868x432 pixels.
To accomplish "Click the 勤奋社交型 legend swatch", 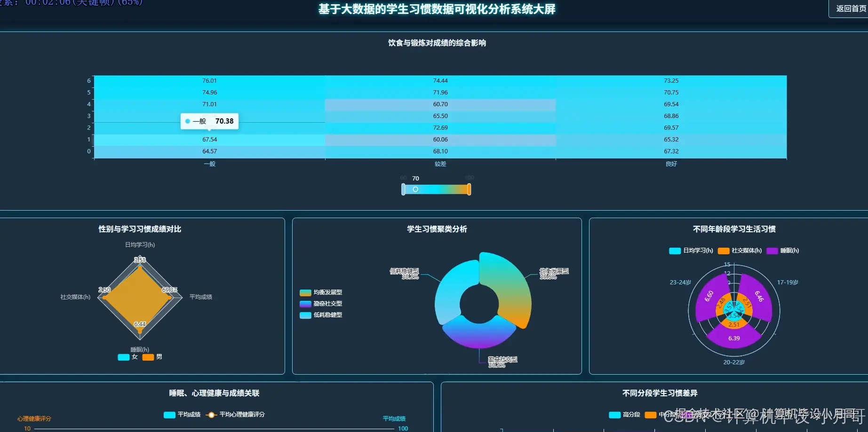I will pos(304,304).
